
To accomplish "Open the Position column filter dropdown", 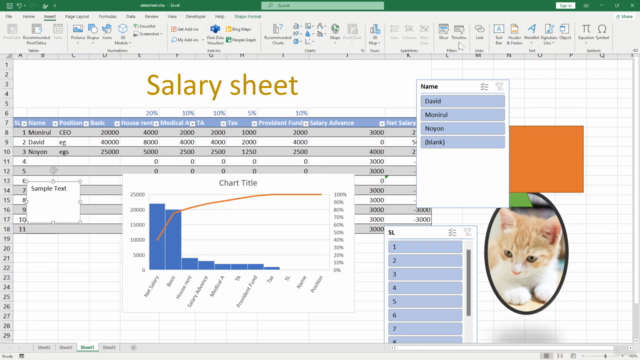I will 86,123.
